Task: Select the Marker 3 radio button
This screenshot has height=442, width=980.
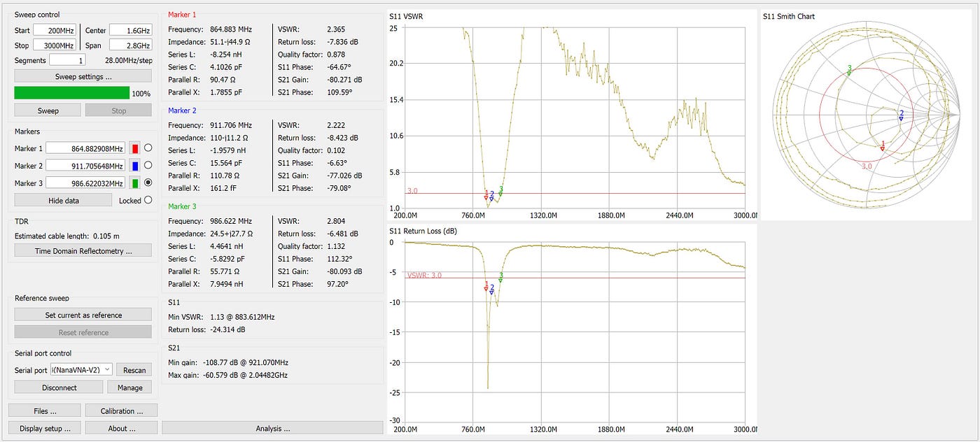Action: point(148,183)
